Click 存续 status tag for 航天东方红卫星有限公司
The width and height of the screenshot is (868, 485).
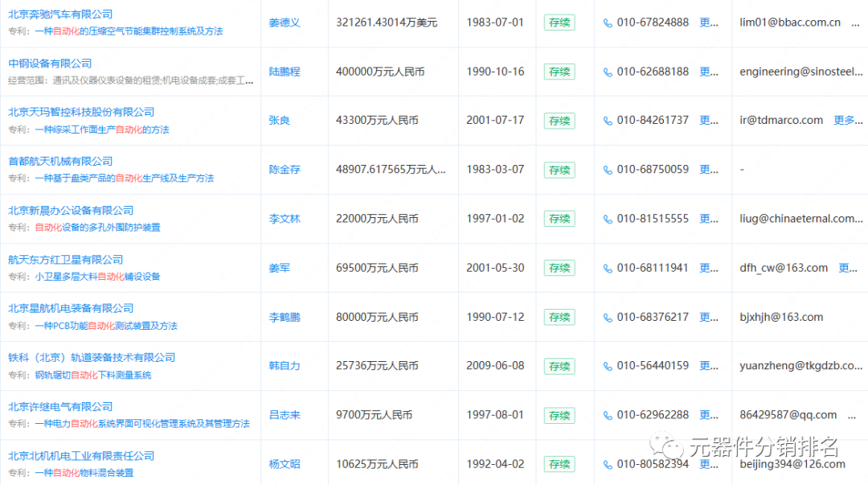pyautogui.click(x=559, y=269)
